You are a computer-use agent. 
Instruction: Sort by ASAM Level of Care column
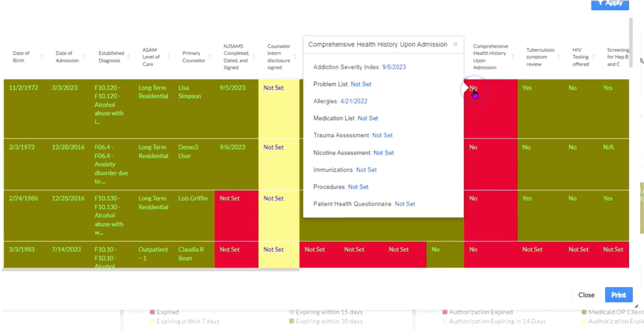168,57
